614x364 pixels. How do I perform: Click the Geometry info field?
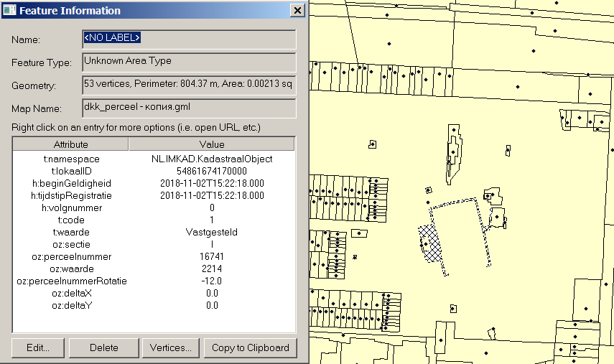point(189,85)
